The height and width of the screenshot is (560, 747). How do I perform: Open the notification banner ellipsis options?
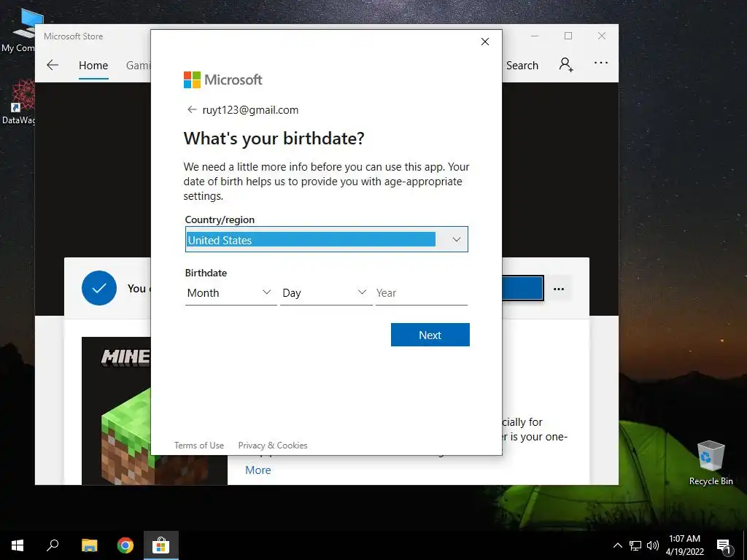click(559, 289)
